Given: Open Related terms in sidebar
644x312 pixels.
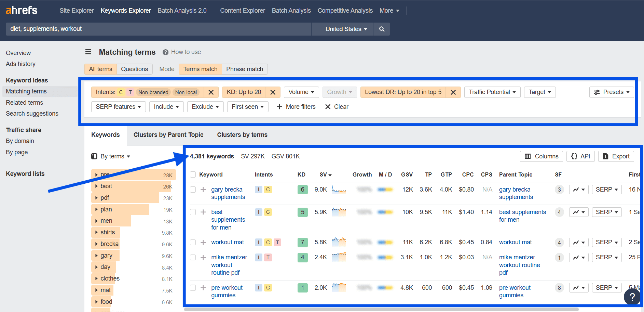Looking at the screenshot, I should tap(25, 103).
